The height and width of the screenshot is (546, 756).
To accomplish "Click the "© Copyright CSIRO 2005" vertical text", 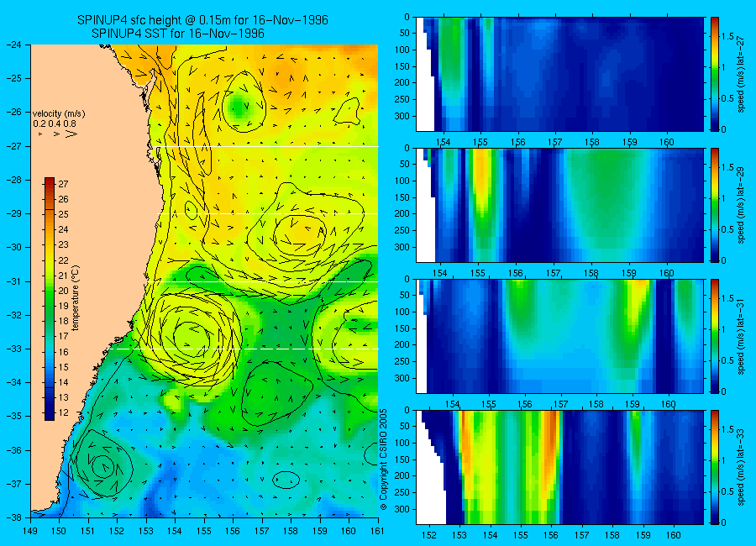I will click(x=383, y=459).
